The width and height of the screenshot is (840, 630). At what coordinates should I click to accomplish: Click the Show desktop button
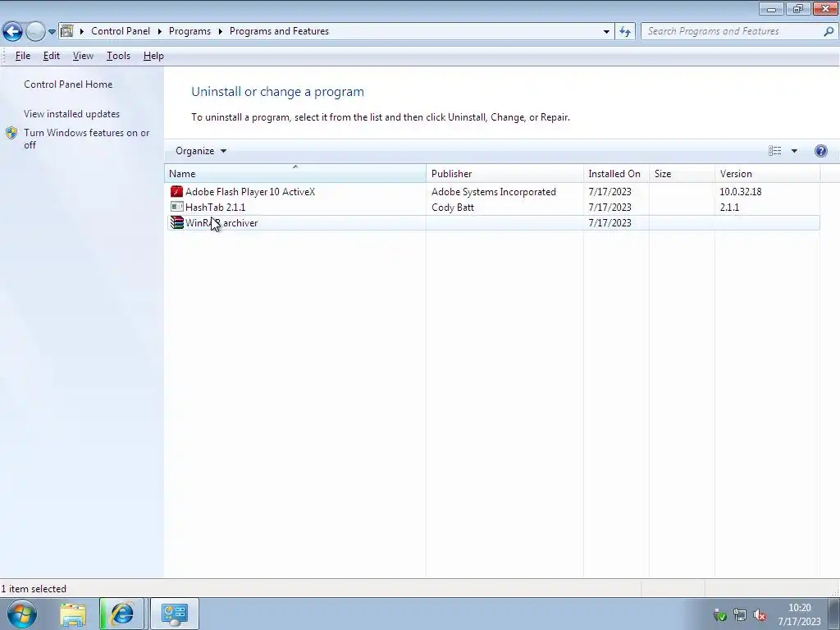834,614
